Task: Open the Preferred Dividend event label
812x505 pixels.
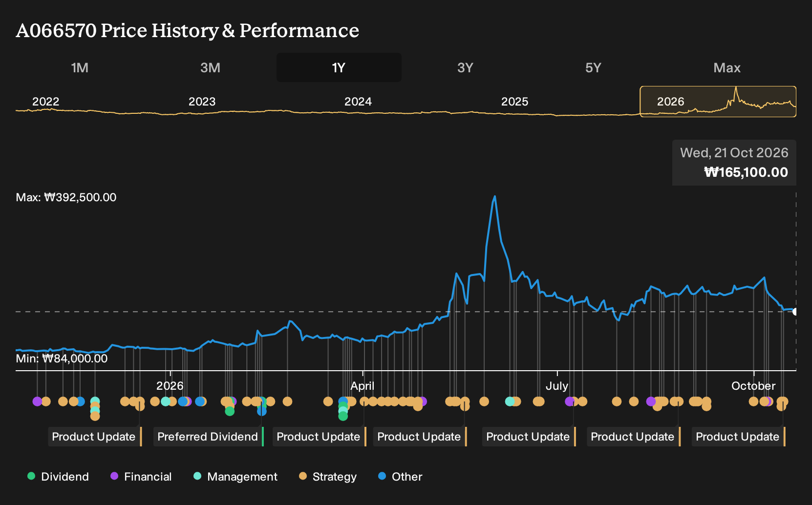Action: (x=209, y=437)
